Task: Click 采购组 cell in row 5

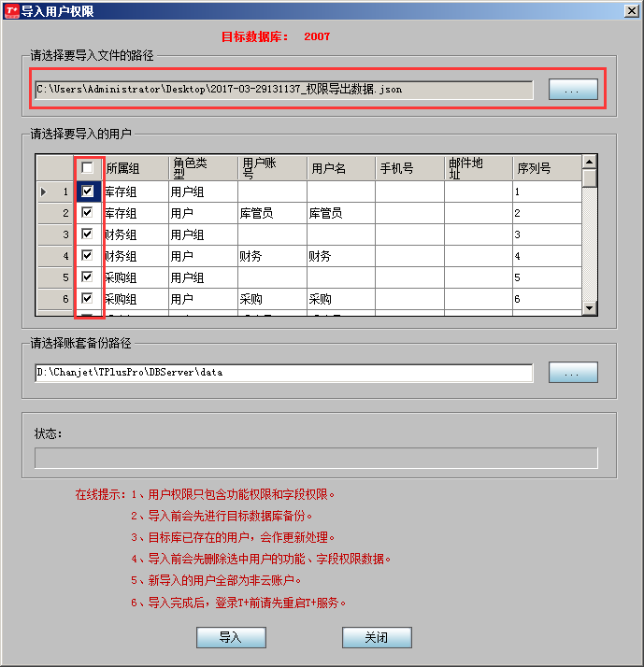Action: click(136, 277)
